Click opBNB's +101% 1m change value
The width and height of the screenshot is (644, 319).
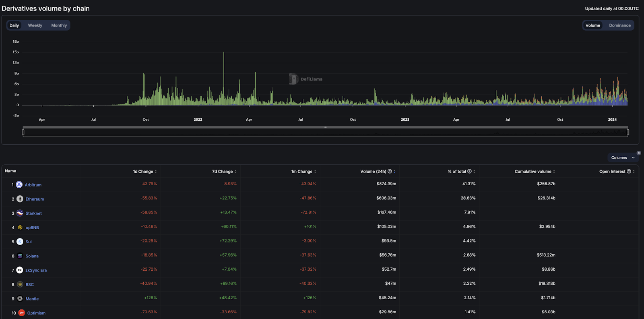coord(310,226)
